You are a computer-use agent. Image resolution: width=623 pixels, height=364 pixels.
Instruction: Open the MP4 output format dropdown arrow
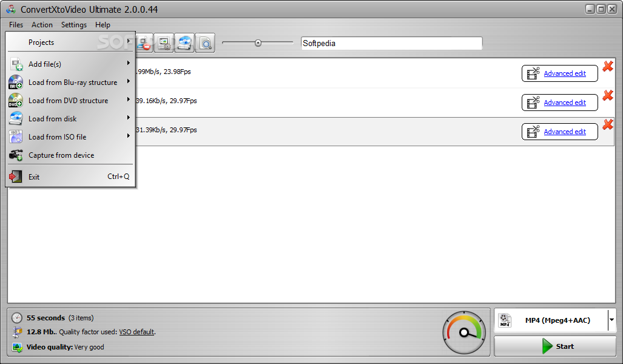(x=612, y=320)
